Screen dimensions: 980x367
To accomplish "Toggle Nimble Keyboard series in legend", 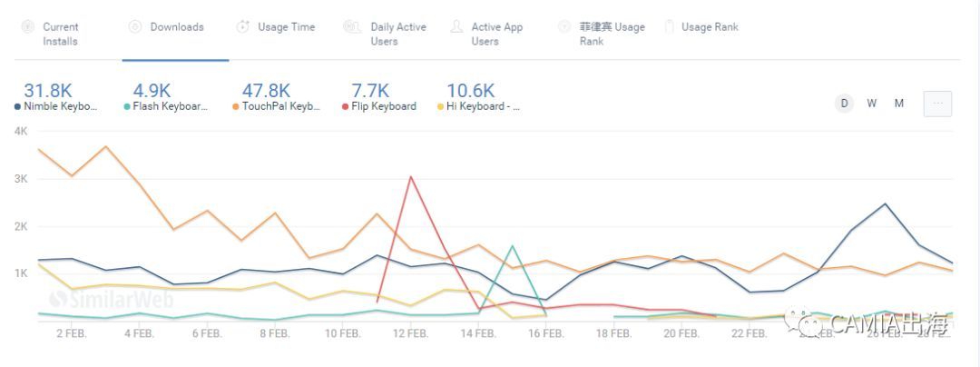I will 60,106.
